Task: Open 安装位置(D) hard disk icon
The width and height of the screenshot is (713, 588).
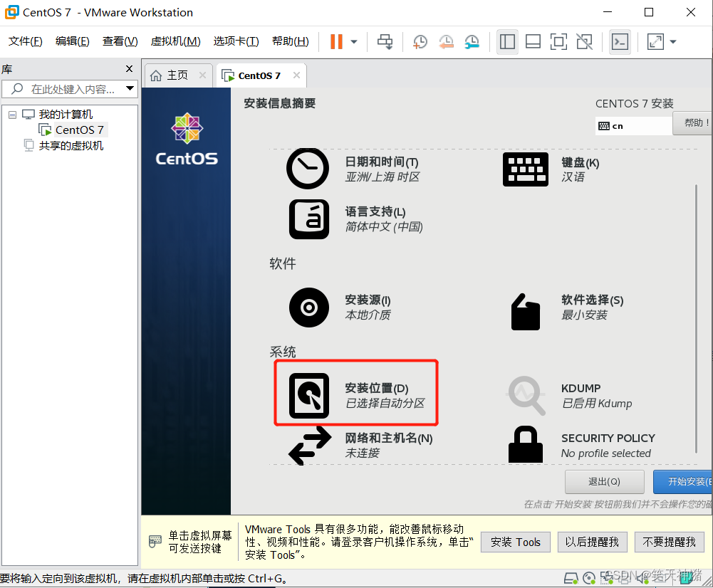Action: [309, 396]
